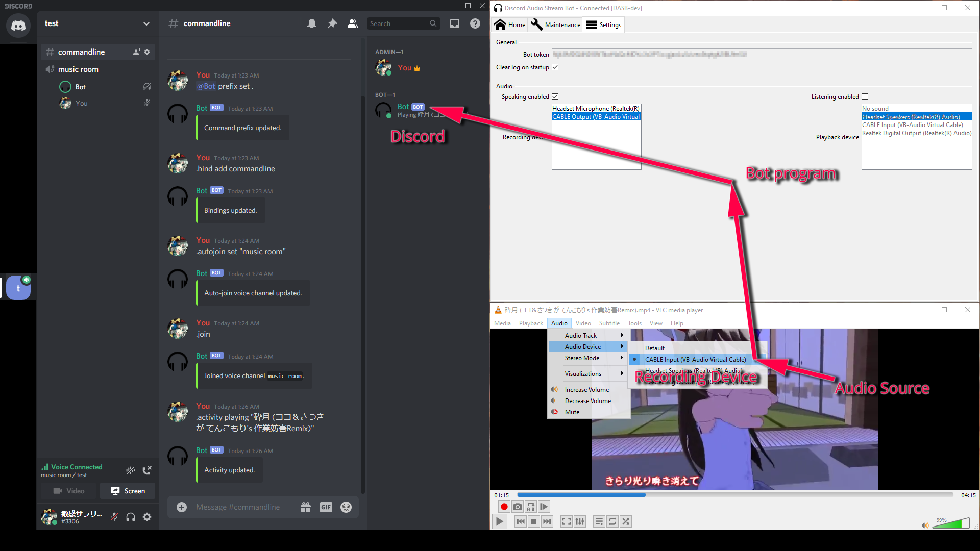Click the gift Nitro icon

coord(306,507)
